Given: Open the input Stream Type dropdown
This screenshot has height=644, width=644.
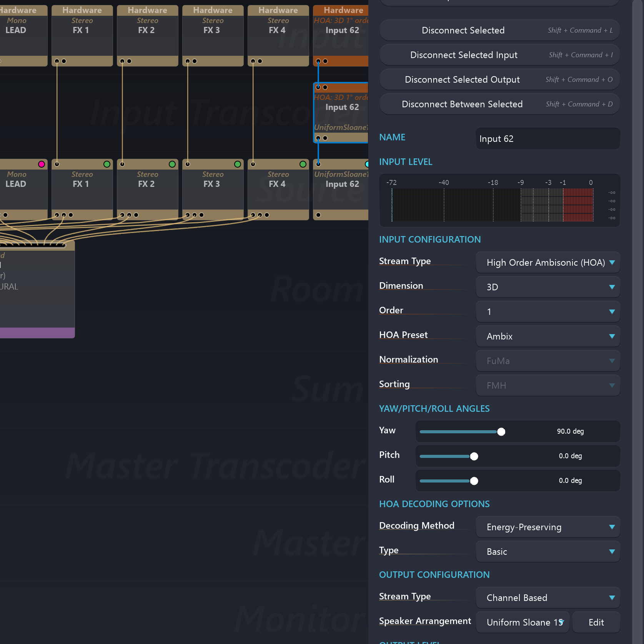Looking at the screenshot, I should click(x=547, y=263).
